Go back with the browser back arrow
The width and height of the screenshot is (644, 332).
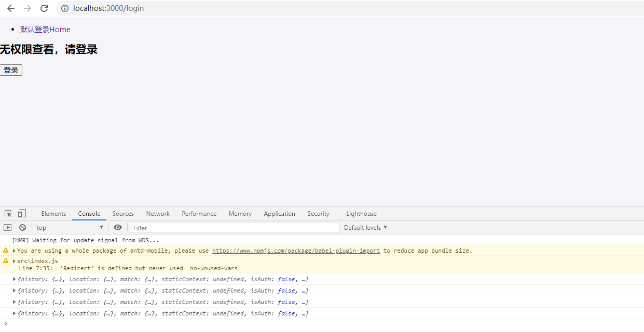pyautogui.click(x=11, y=8)
